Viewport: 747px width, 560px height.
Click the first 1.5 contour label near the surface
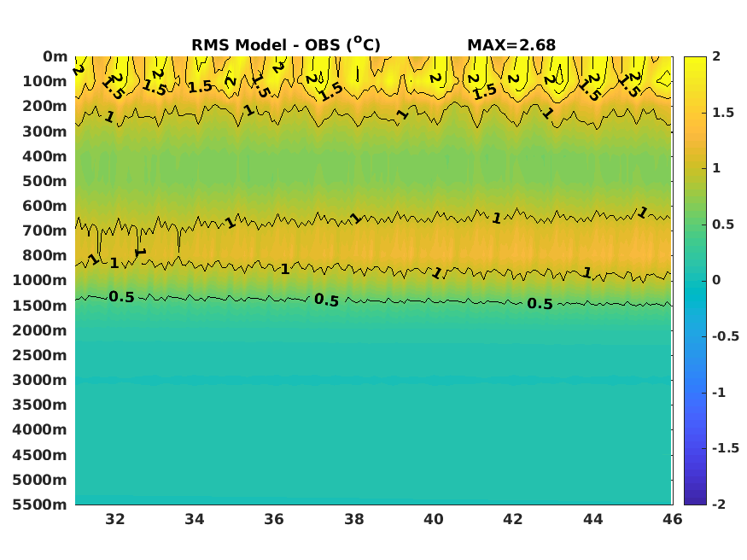[x=114, y=86]
